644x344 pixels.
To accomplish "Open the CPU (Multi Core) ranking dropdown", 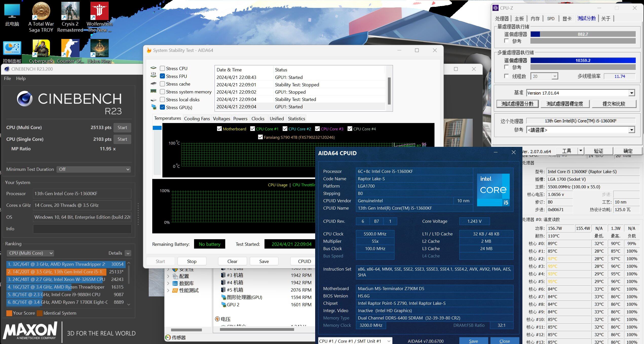I will click(30, 253).
